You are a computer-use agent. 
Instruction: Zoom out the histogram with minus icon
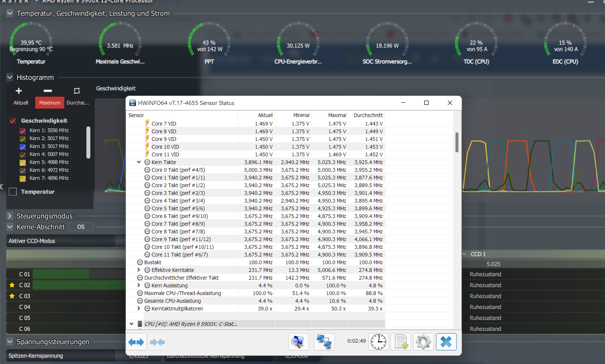48,91
